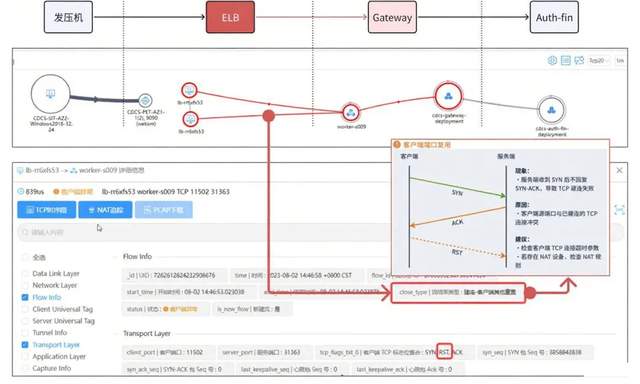640x384 pixels.
Task: Uncheck the Flow Info checkbox
Action: [x=25, y=297]
